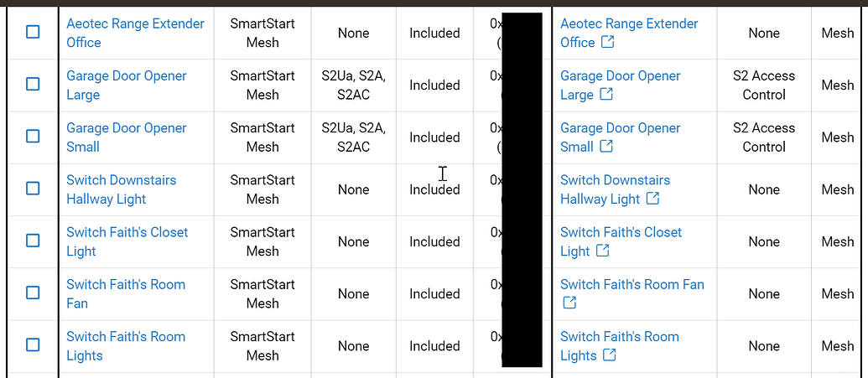The image size is (868, 378).
Task: Mark the Switch Faith's Closet Light checkbox
Action: [x=34, y=241]
